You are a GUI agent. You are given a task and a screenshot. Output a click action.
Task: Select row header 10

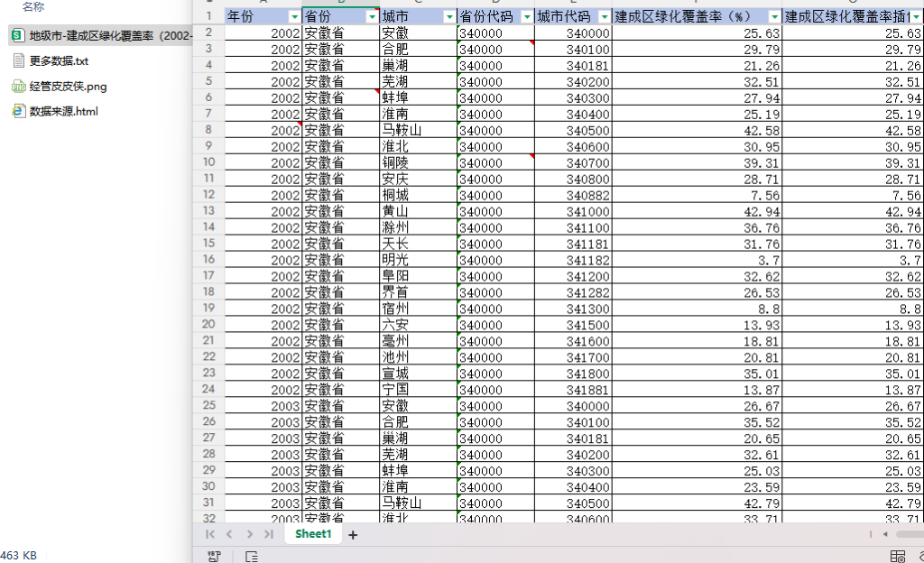208,162
